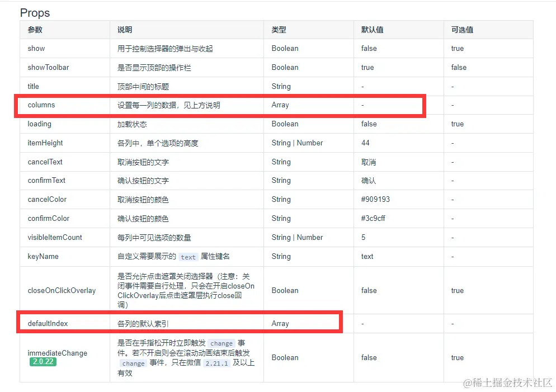Select the title parameter name
556x392 pixels.
pyautogui.click(x=34, y=86)
